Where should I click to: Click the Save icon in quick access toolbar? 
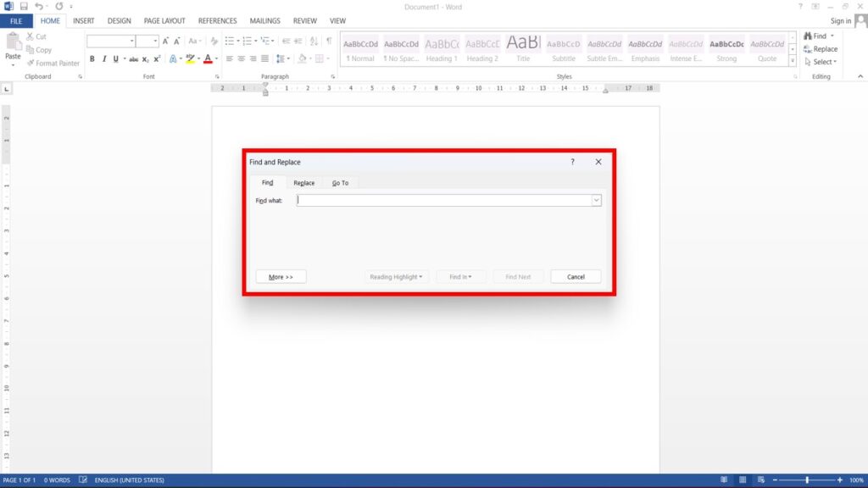[24, 6]
